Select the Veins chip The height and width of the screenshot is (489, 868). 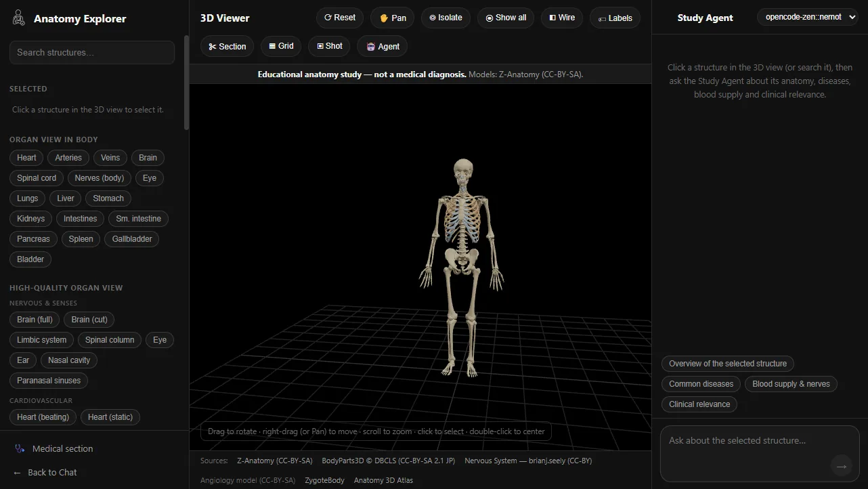point(110,158)
